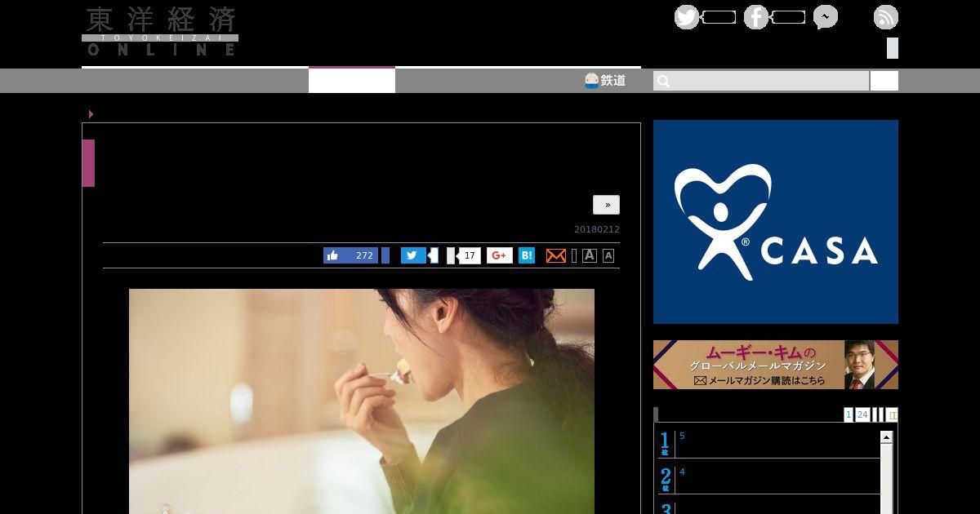Open the Toyo Keizai Online logo homepage

160,32
